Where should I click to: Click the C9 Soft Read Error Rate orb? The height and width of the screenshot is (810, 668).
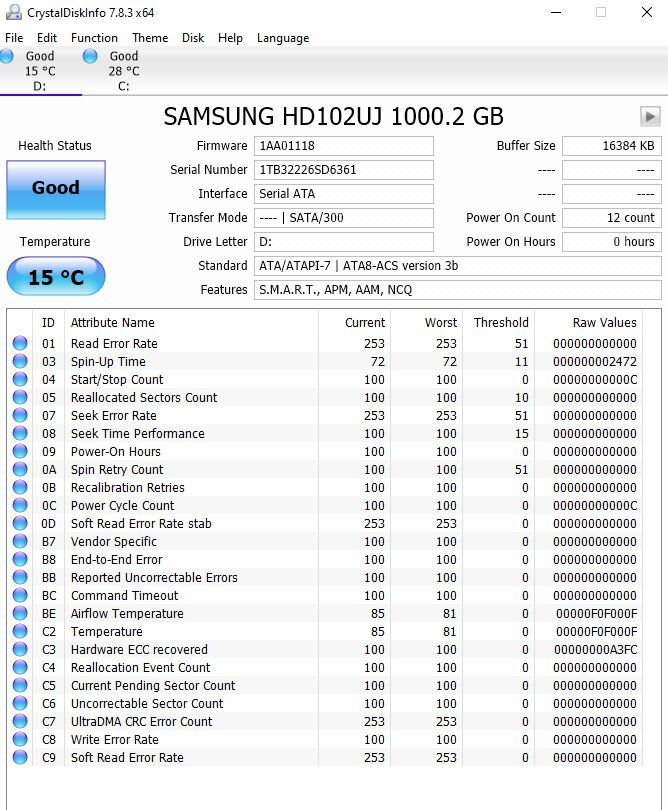pyautogui.click(x=20, y=757)
